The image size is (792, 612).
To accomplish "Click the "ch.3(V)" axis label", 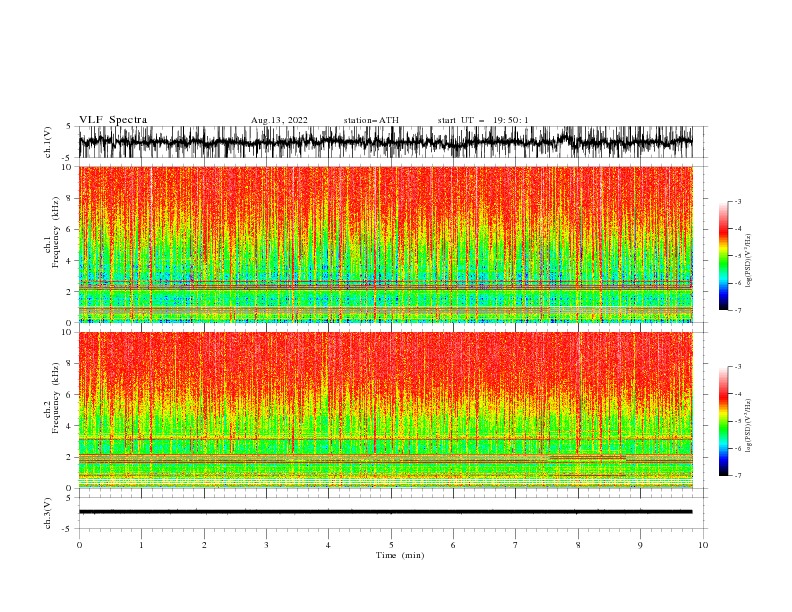I will pos(48,513).
